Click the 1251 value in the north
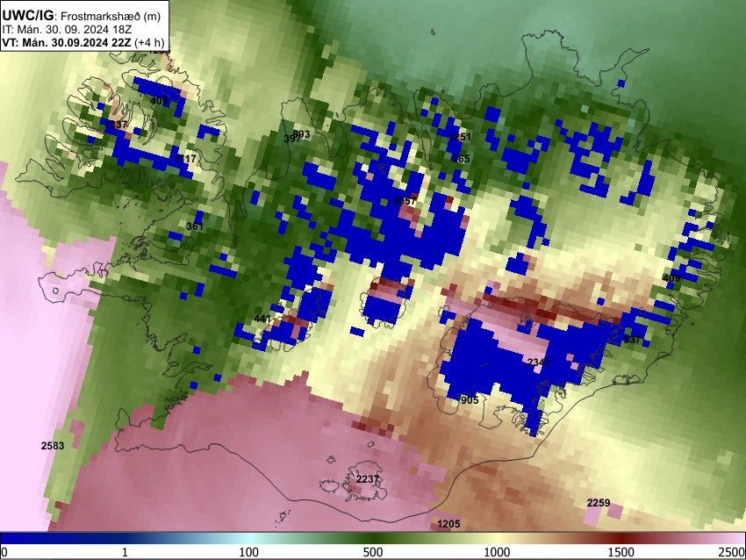This screenshot has width=746, height=560. point(460,137)
